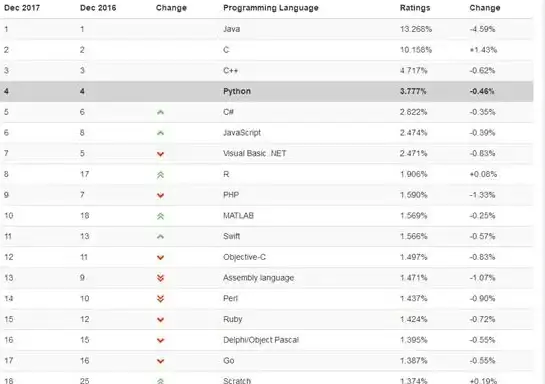Click the green up arrow in the Swift row
The width and height of the screenshot is (545, 384).
point(160,237)
